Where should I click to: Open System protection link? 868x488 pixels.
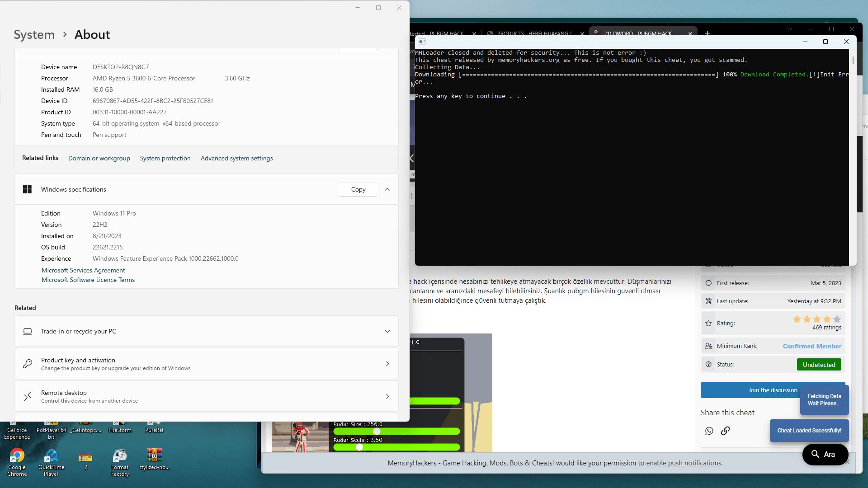coord(165,158)
